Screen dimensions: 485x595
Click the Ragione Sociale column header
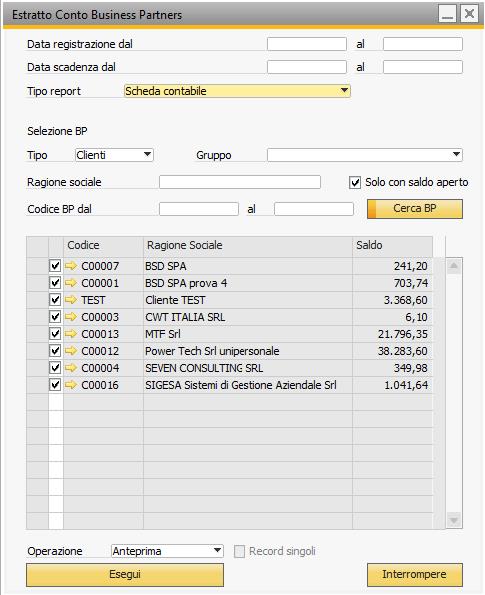pyautogui.click(x=248, y=246)
